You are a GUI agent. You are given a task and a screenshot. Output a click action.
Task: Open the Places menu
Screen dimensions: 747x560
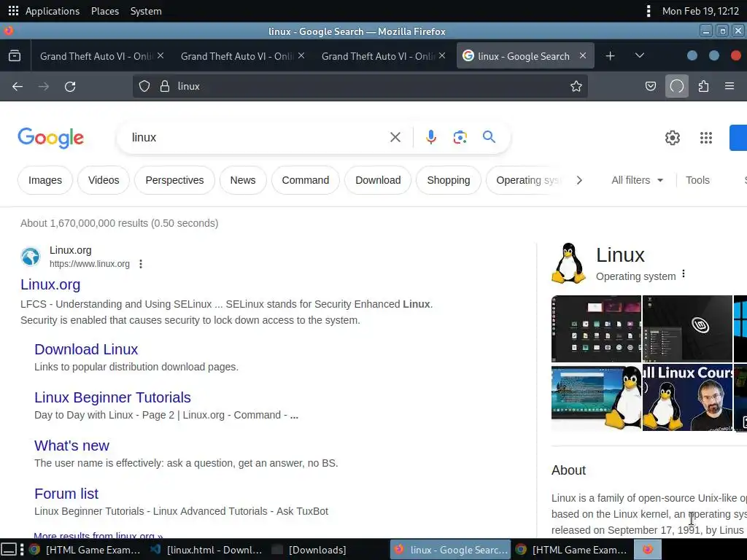(x=105, y=11)
